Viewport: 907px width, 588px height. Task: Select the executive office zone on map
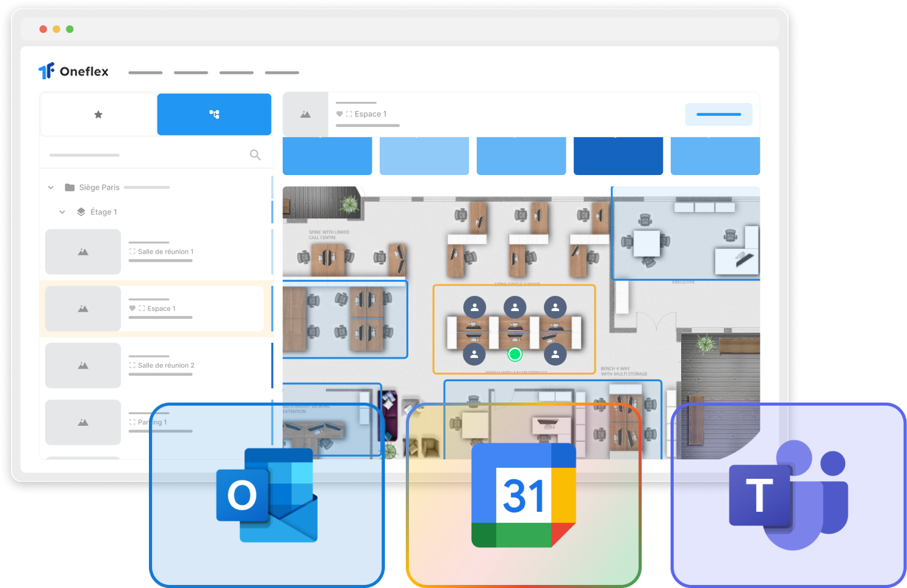click(x=686, y=233)
